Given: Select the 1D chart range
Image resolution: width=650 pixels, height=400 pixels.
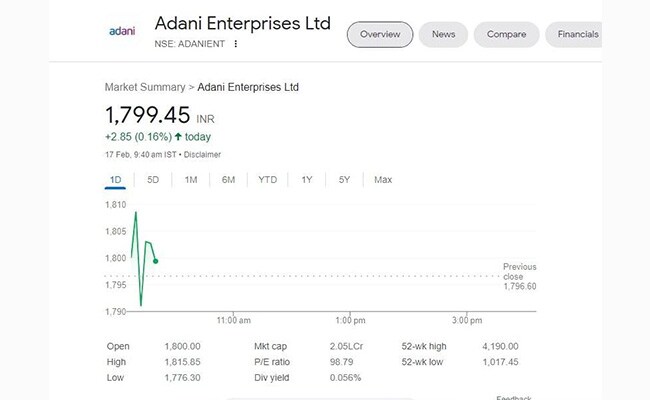Looking at the screenshot, I should coord(114,180).
